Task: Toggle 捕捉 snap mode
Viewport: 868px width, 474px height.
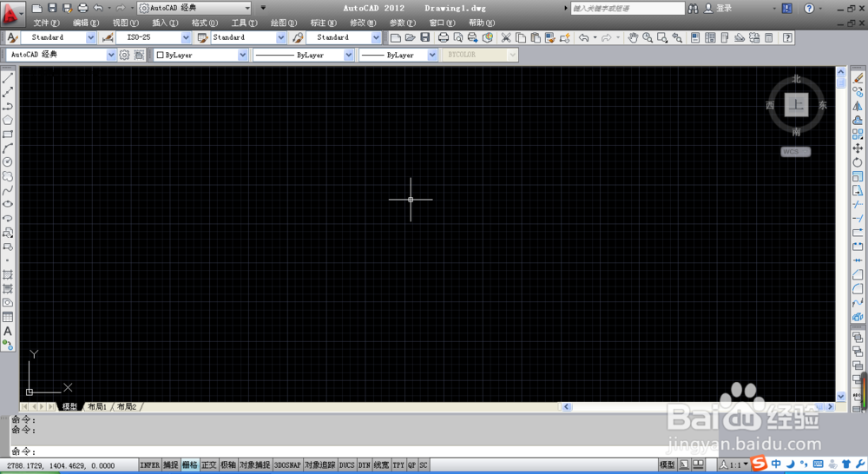Action: pyautogui.click(x=170, y=465)
